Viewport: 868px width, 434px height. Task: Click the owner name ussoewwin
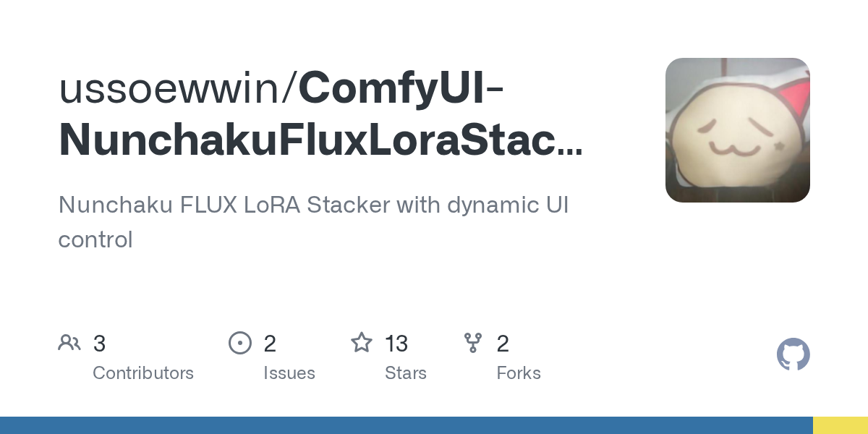tap(174, 87)
